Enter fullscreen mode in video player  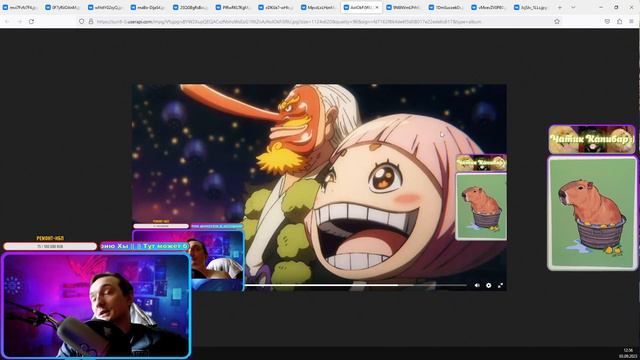click(500, 285)
